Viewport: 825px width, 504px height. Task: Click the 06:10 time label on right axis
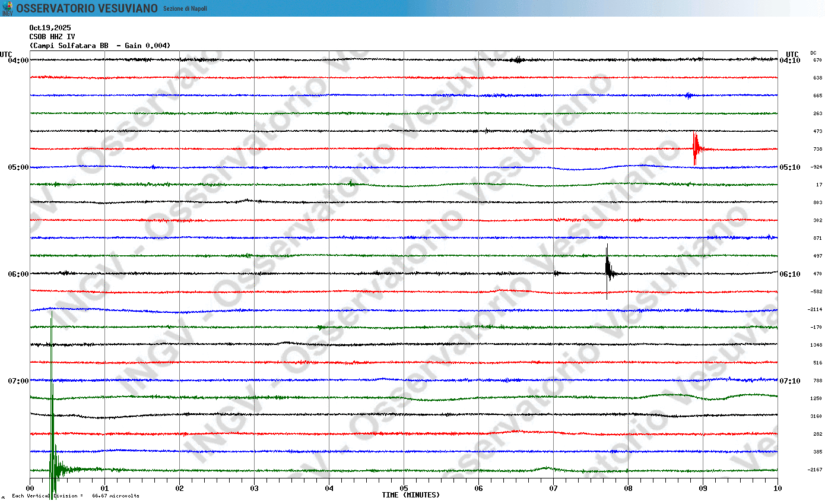[789, 274]
